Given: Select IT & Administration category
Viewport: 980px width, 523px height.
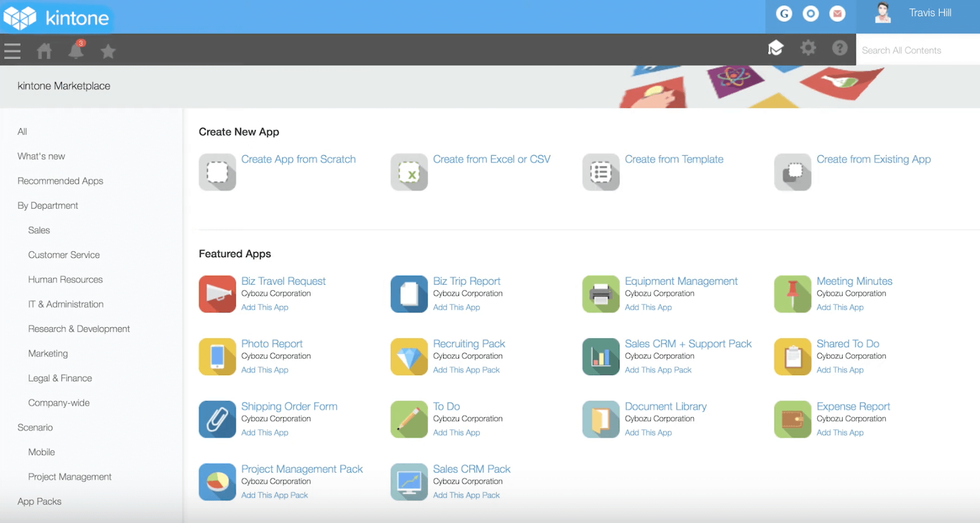Looking at the screenshot, I should coord(66,304).
